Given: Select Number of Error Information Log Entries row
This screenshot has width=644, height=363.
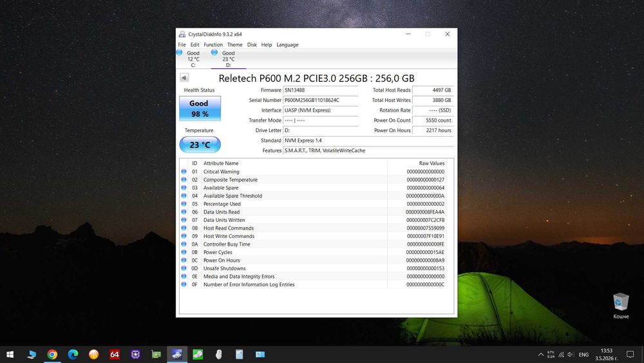Looking at the screenshot, I should [313, 284].
